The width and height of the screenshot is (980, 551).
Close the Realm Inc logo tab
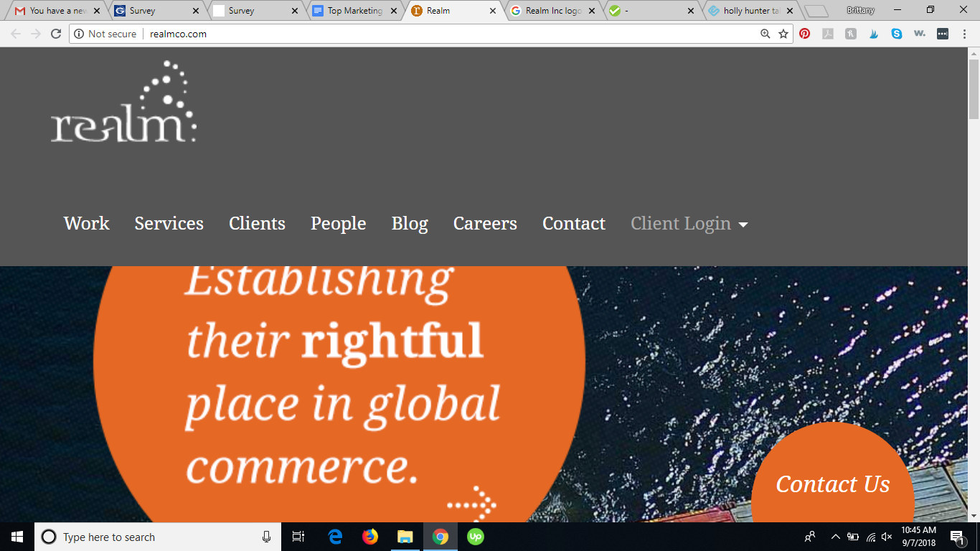coord(592,11)
